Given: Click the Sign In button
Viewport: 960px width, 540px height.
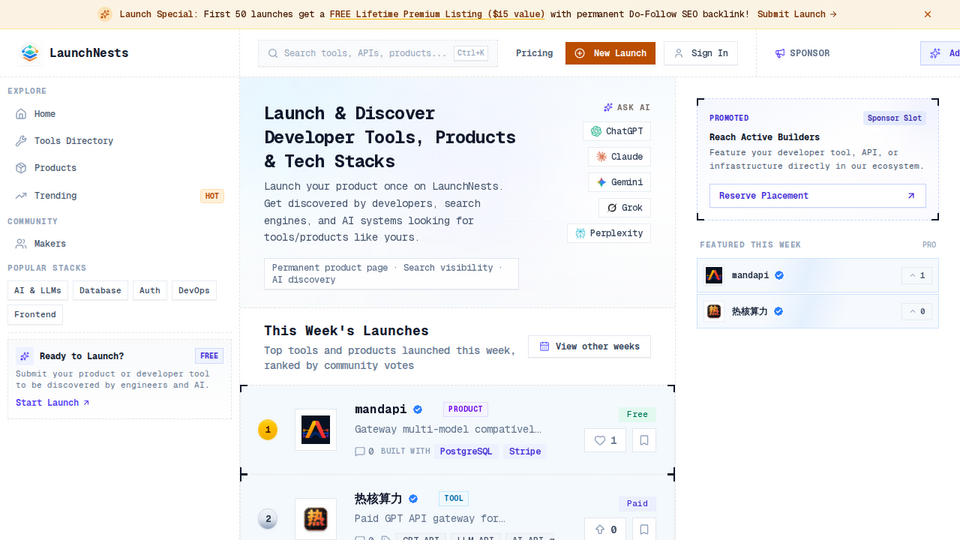Looking at the screenshot, I should coord(700,53).
